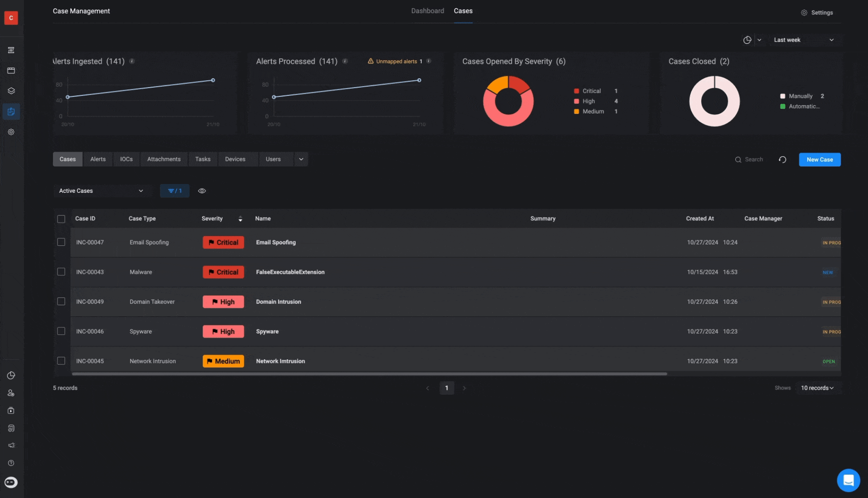Click the New Case button
Image resolution: width=868 pixels, height=498 pixels.
click(820, 160)
